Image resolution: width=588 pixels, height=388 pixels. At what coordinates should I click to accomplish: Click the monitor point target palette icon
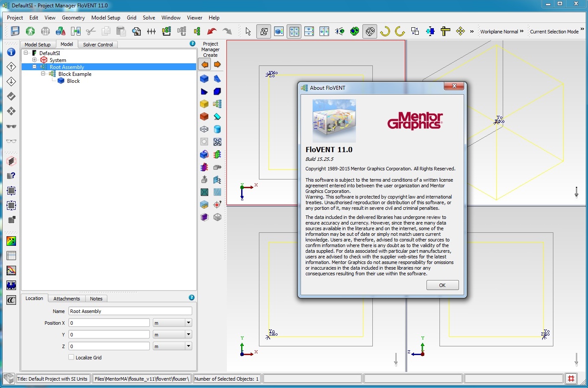click(217, 205)
